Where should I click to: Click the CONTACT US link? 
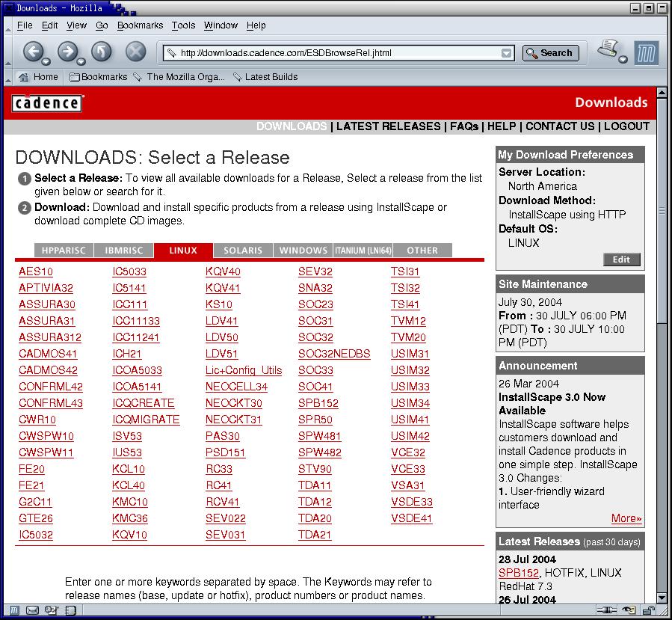point(560,126)
